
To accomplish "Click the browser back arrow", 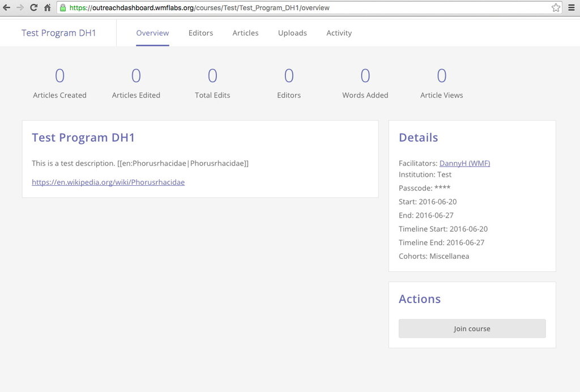I will tap(7, 8).
